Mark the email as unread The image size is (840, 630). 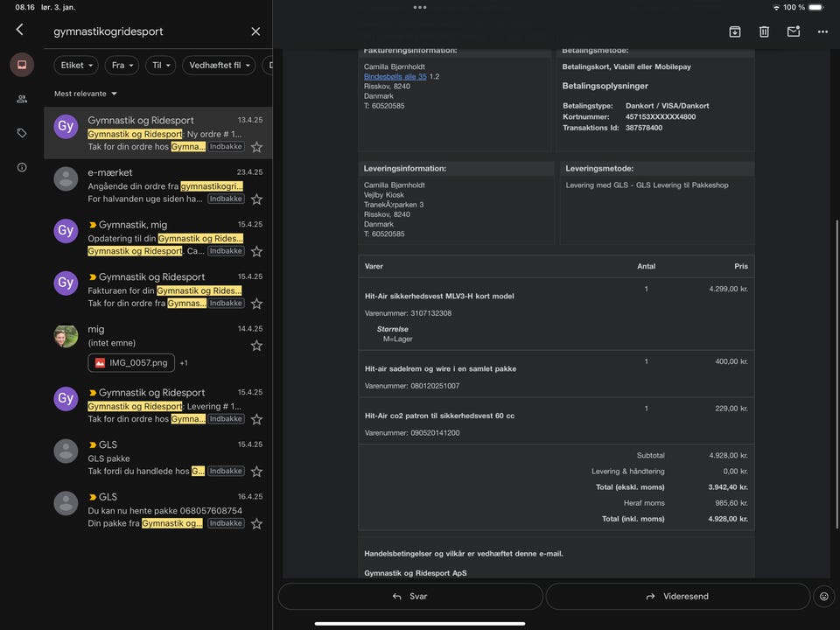pos(794,31)
